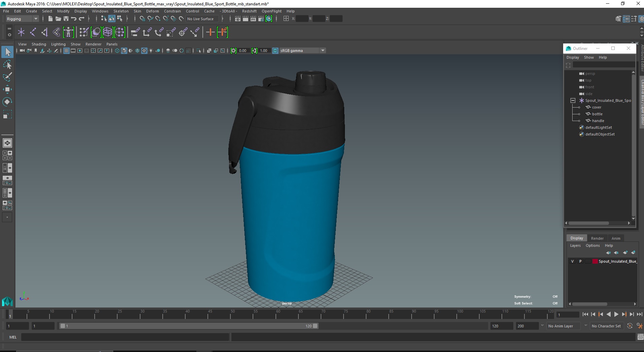Image resolution: width=644 pixels, height=352 pixels.
Task: Click the Create Locator shelf icon
Action: pos(21,32)
